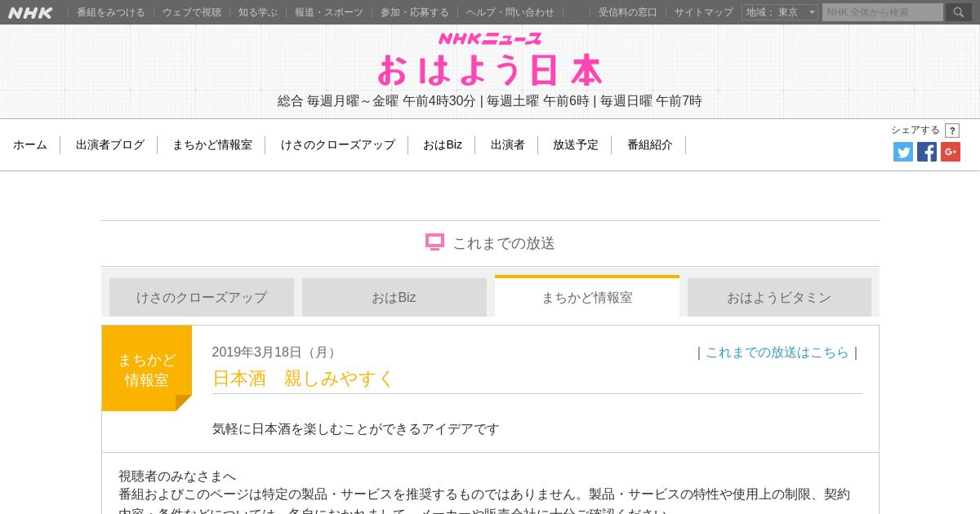
Task: Open 参加・応募する in top bar
Action: [415, 12]
